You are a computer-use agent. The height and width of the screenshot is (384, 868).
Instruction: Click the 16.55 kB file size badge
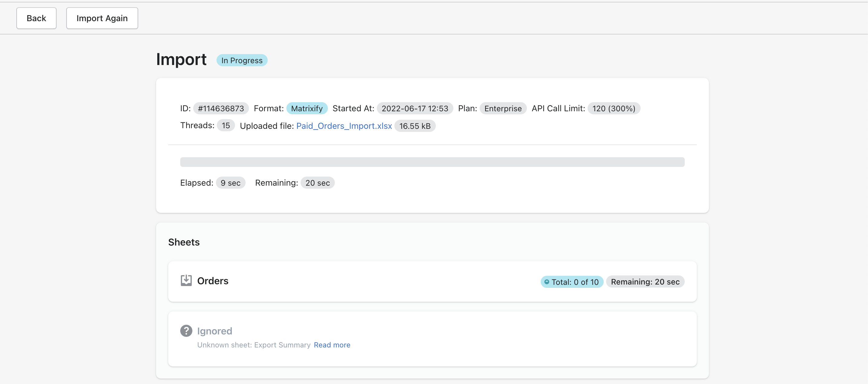(x=415, y=126)
